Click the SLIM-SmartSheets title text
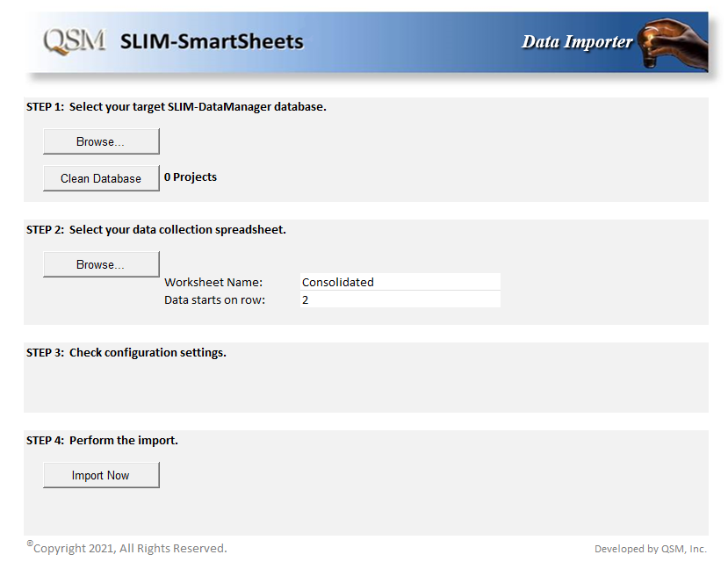This screenshot has height=569, width=728. [212, 42]
